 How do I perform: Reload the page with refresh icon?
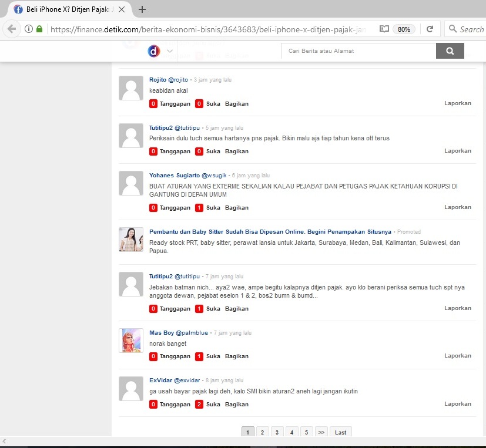coord(430,29)
